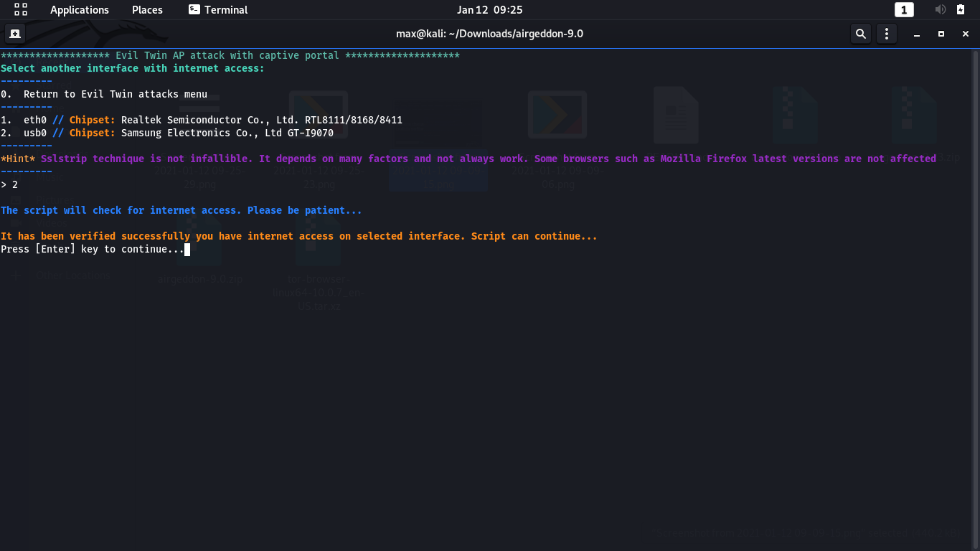Viewport: 980px width, 551px height.
Task: Open terminal search magnifier
Action: pyautogui.click(x=861, y=34)
